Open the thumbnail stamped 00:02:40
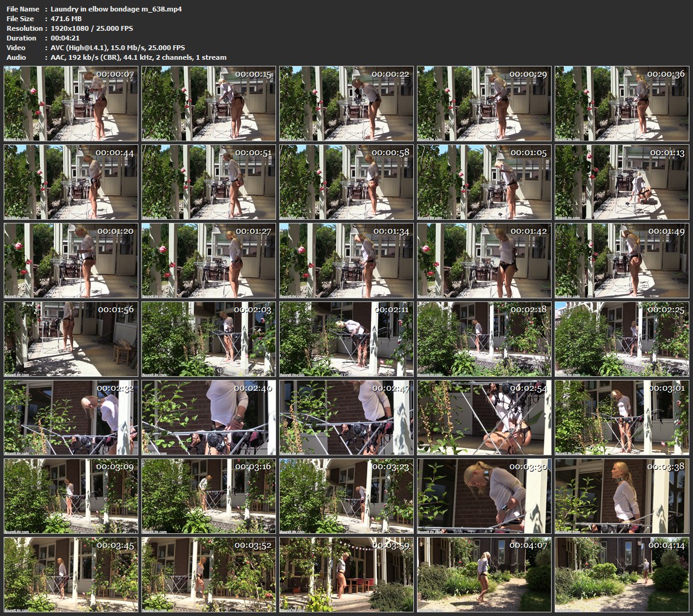The image size is (693, 616). [x=208, y=418]
